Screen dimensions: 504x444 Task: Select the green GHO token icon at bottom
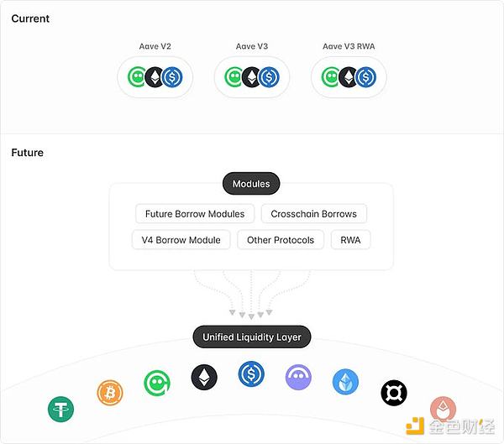[155, 381]
